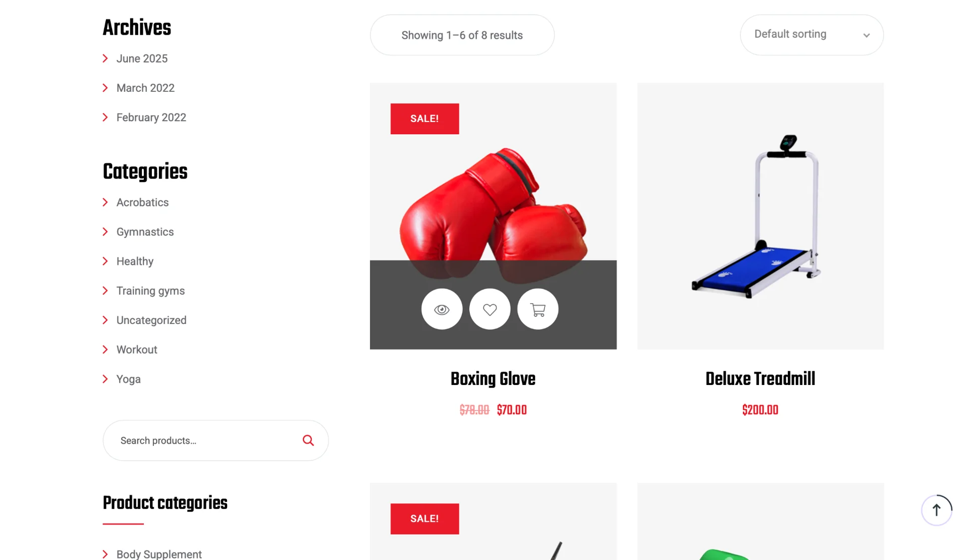Click the add to cart icon
Screen dimensions: 969x560
[x=537, y=309]
